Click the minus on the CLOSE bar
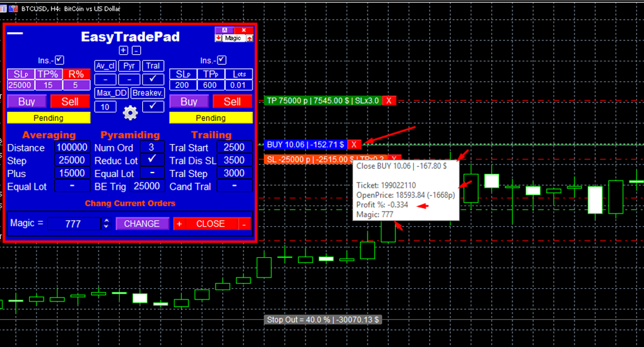 tap(244, 224)
